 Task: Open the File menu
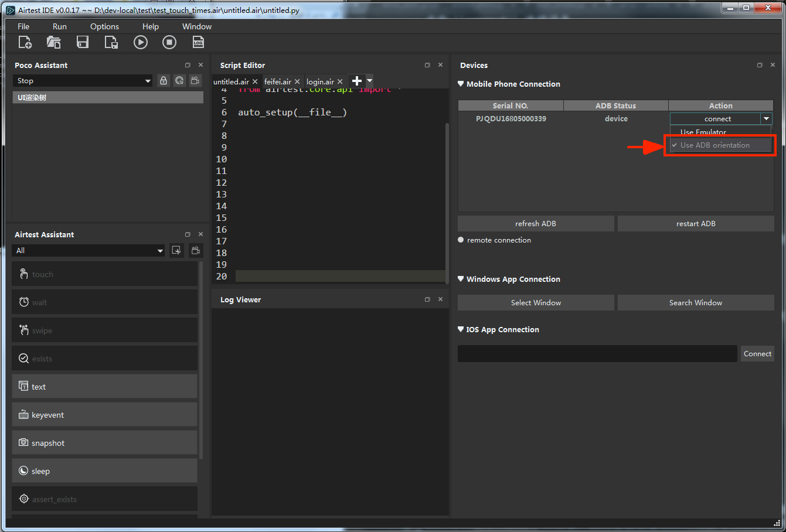pyautogui.click(x=23, y=26)
